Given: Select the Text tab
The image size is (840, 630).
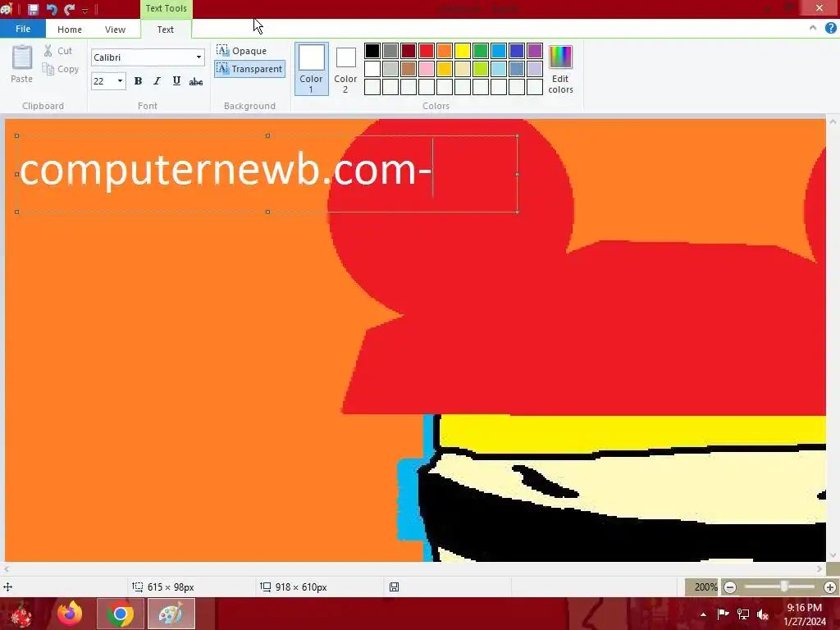Looking at the screenshot, I should (165, 30).
